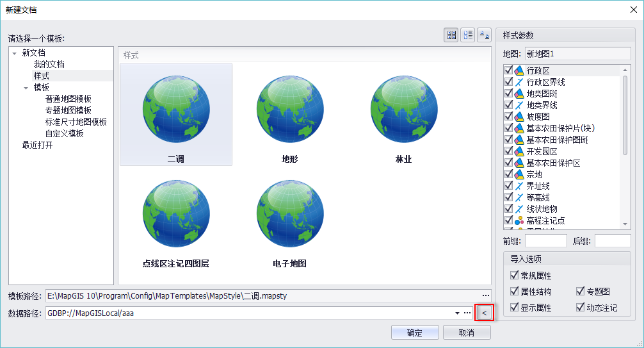
Task: Toggle the 专题图 import option
Action: pos(581,291)
